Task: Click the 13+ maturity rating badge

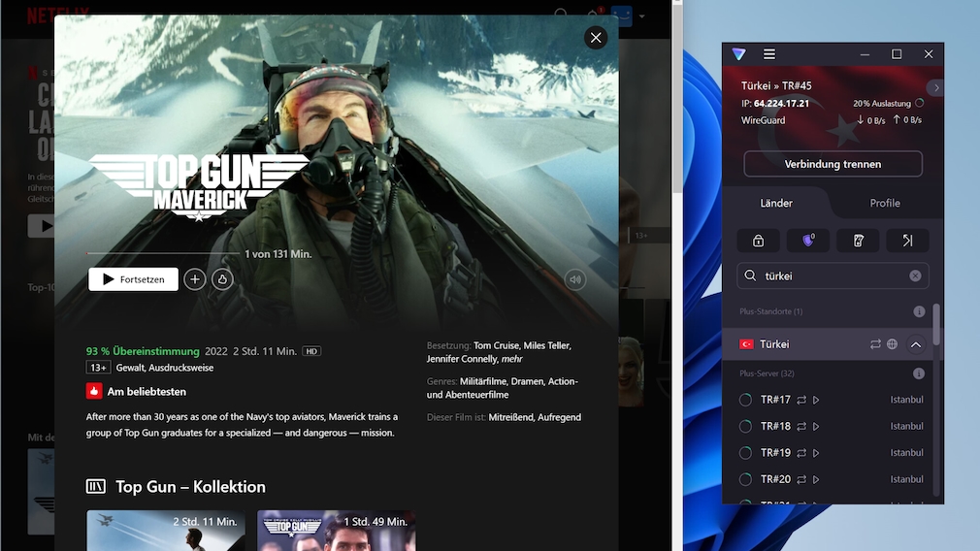Action: coord(98,368)
